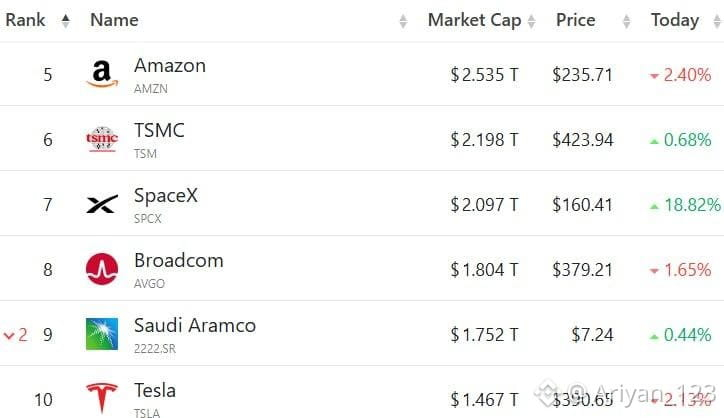724x418 pixels.
Task: Click the SpaceX logo icon
Action: tap(102, 204)
